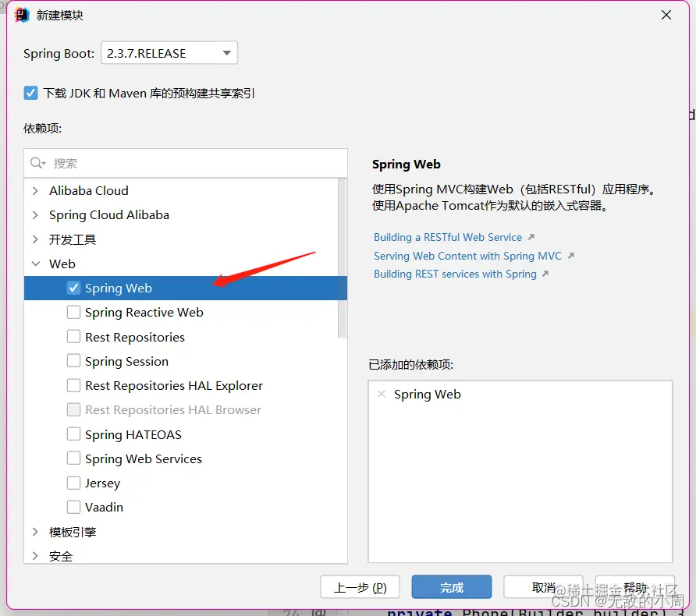
Task: Focus the 搜索 dependency search field
Action: pos(186,163)
